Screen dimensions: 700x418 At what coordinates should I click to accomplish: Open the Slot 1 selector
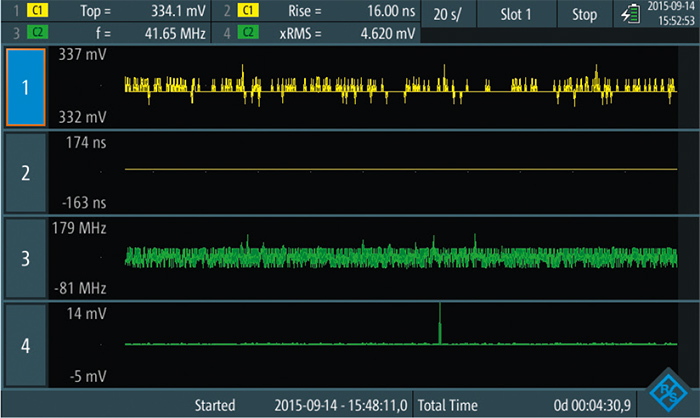point(516,15)
